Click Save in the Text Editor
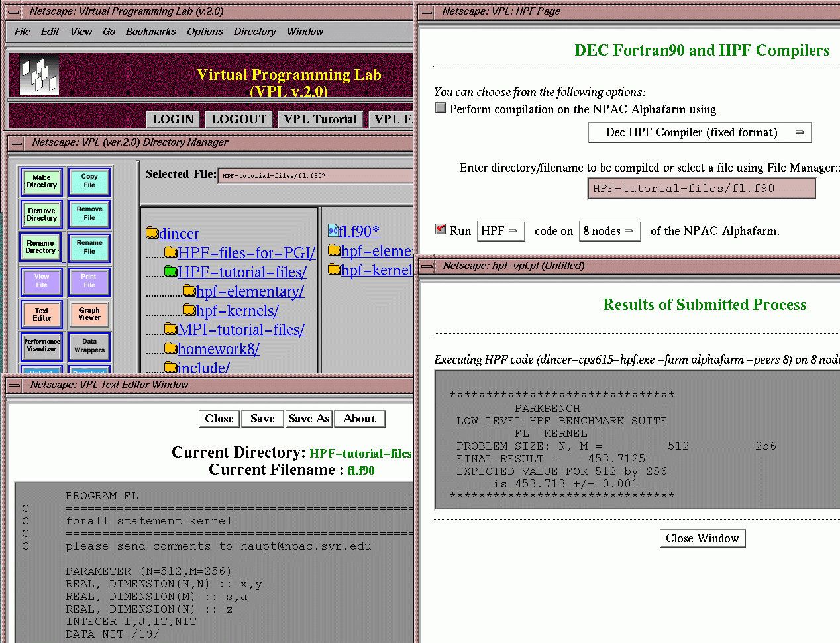This screenshot has height=643, width=840. click(262, 419)
